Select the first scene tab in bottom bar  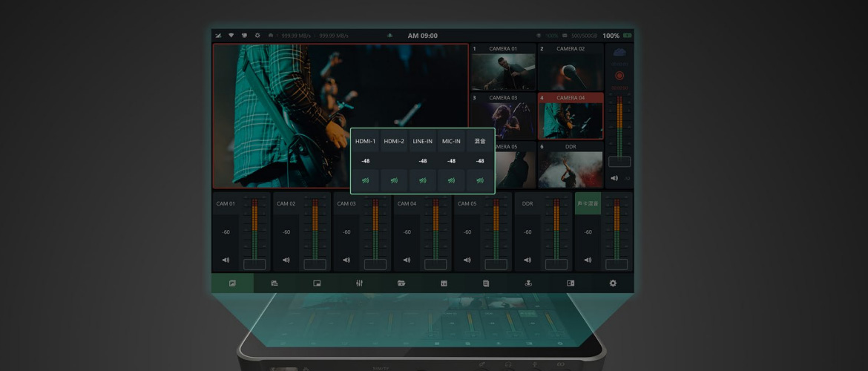pyautogui.click(x=232, y=283)
